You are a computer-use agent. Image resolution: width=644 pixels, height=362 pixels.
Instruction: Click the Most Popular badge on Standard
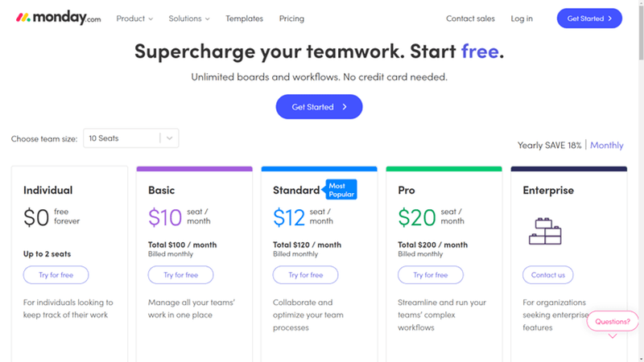pos(339,190)
